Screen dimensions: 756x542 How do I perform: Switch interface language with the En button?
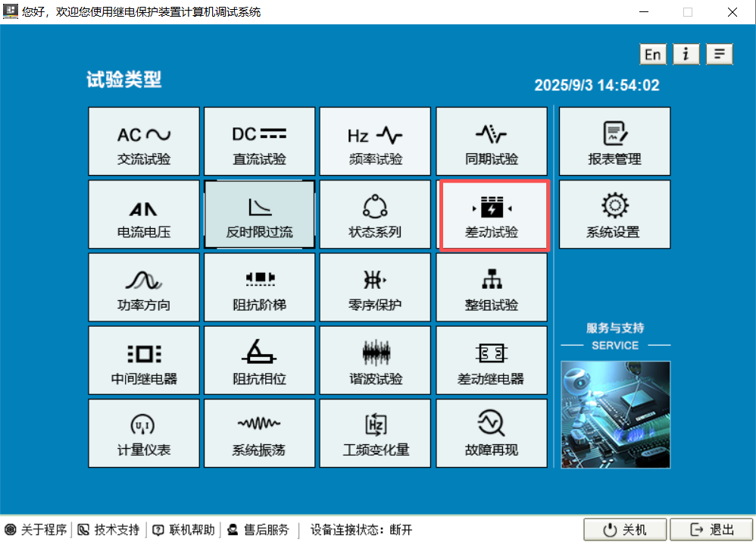click(x=653, y=54)
